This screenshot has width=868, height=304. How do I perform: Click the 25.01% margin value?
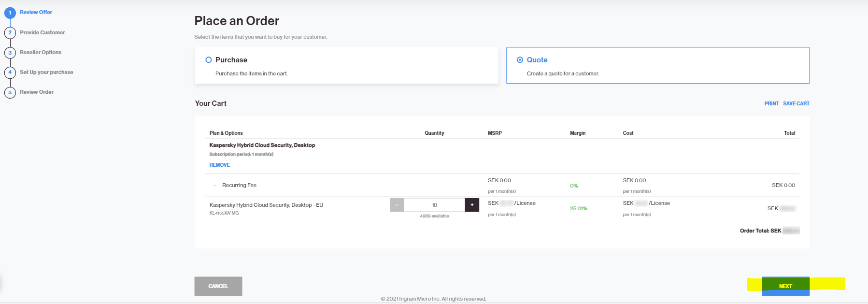(x=579, y=209)
